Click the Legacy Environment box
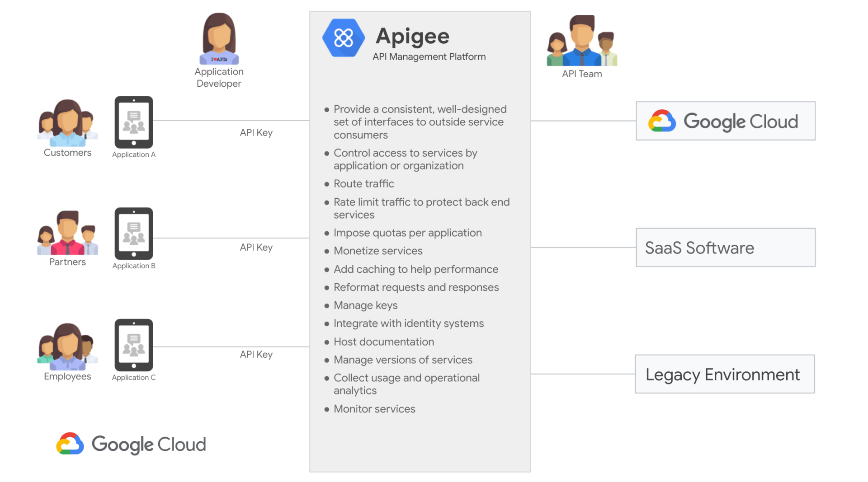868x482 pixels. coord(725,374)
